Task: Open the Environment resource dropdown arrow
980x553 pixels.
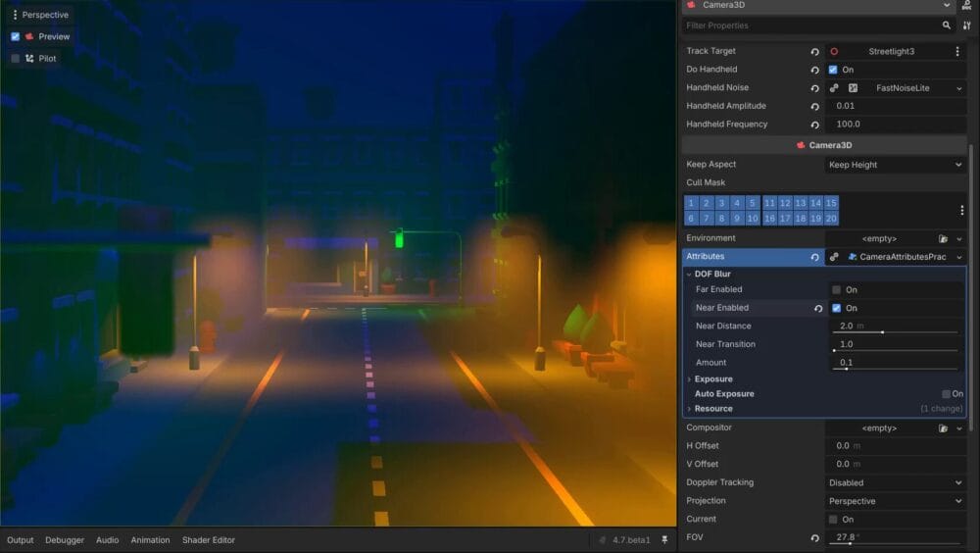Action: (x=959, y=239)
